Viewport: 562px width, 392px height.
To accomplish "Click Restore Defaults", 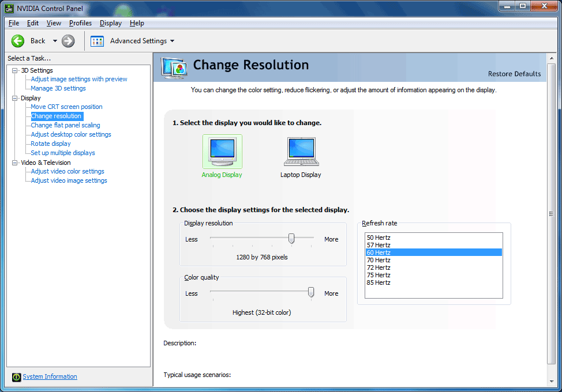I will (514, 74).
